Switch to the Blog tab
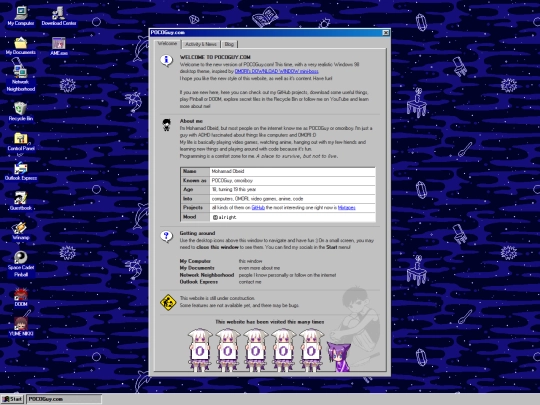Viewport: 540px width, 405px height. pyautogui.click(x=229, y=44)
